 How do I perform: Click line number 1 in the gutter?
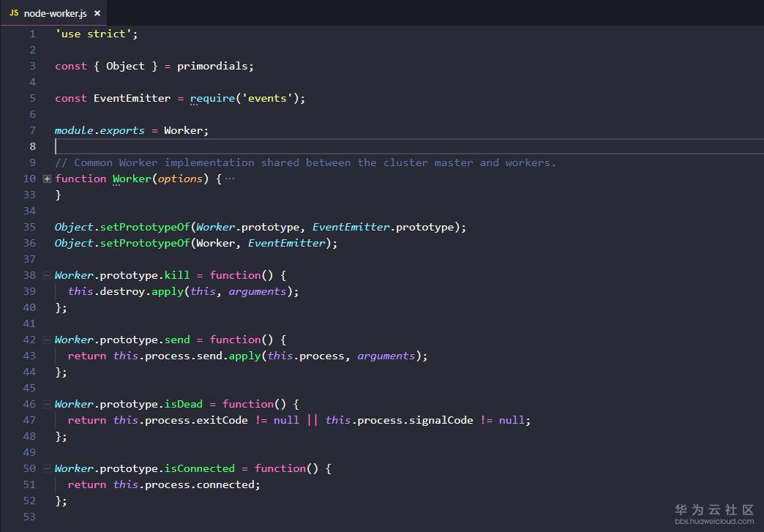(33, 34)
